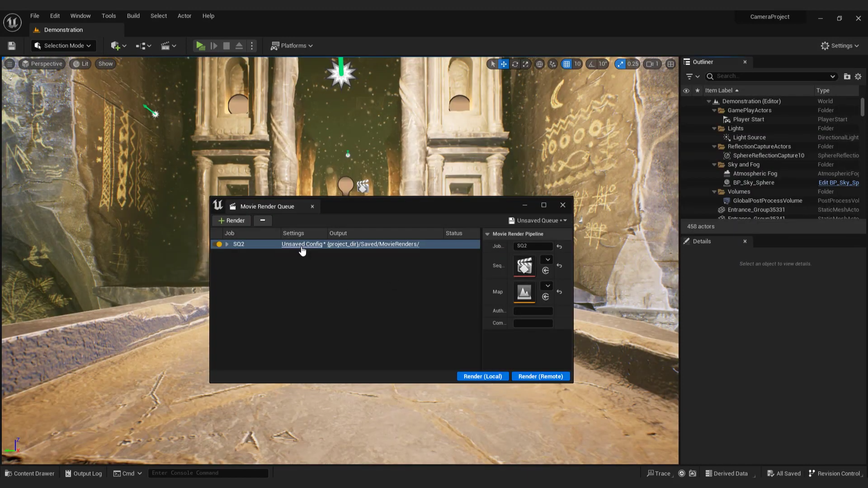Select the scale transform tool in the viewport
The image size is (868, 488).
pos(525,64)
